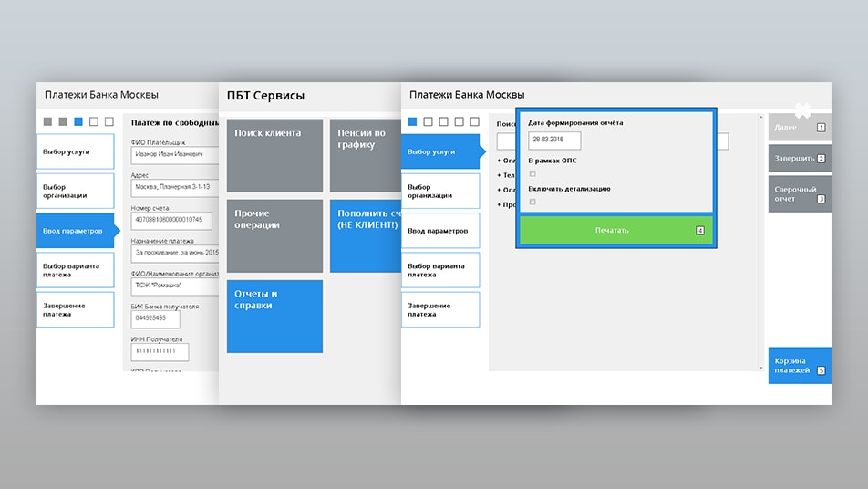
Task: Select the white 'Ввод параметров' step in the report-dialog window
Action: pos(440,231)
